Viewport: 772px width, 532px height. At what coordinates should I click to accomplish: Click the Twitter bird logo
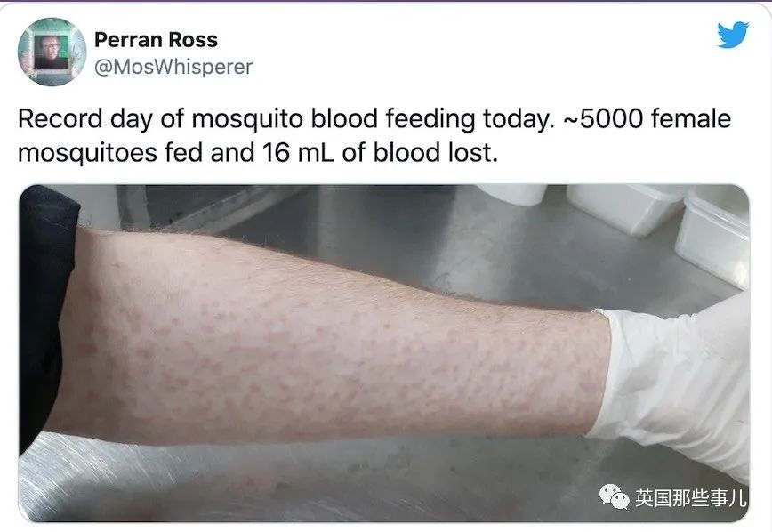pos(733,36)
